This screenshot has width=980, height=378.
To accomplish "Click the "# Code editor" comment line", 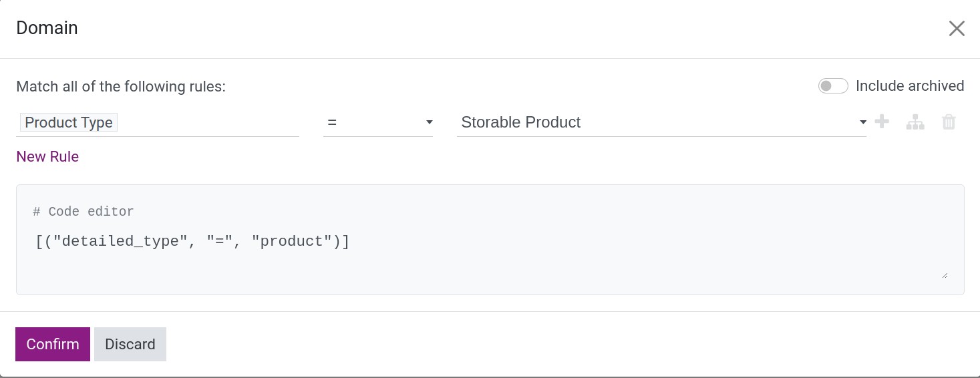I will point(84,212).
